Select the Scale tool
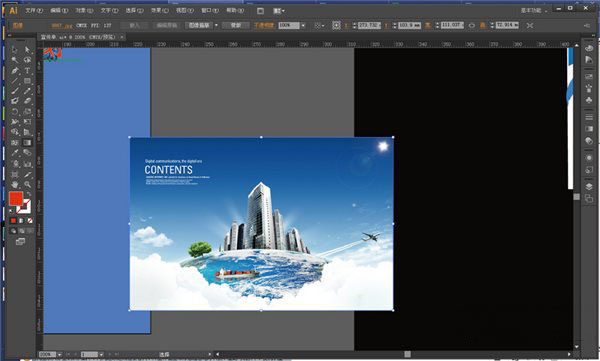 28,112
